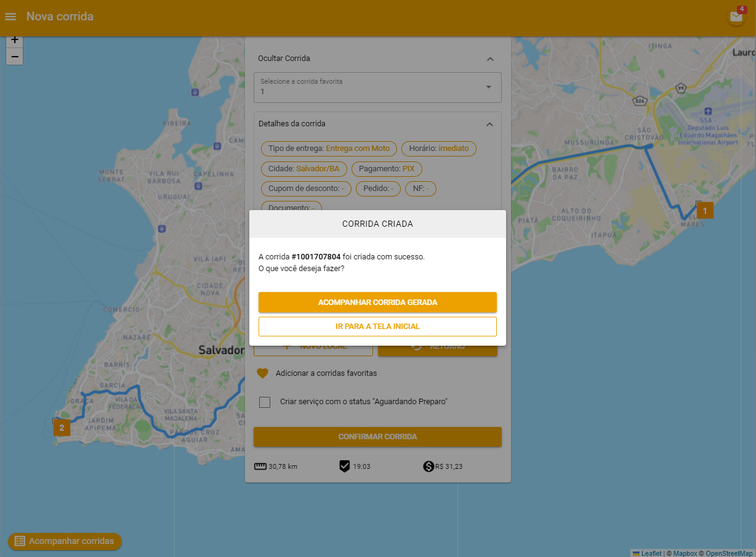This screenshot has height=557, width=756.
Task: Click the estimated time shield icon
Action: click(x=345, y=466)
